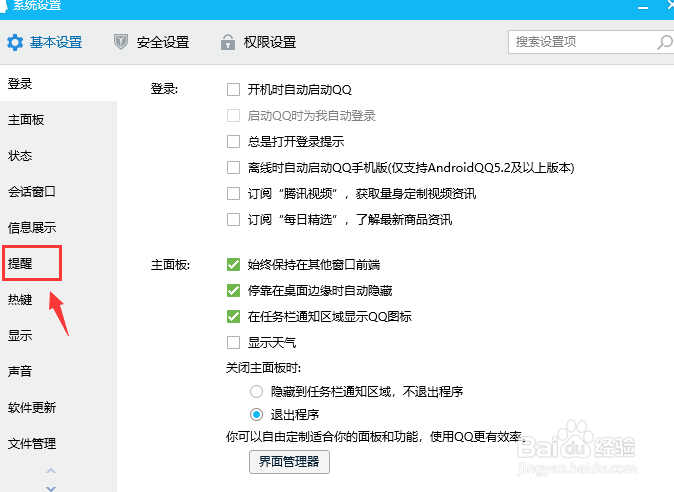The height and width of the screenshot is (492, 674).
Task: Minimize the 系统设置 window
Action: pos(643,7)
